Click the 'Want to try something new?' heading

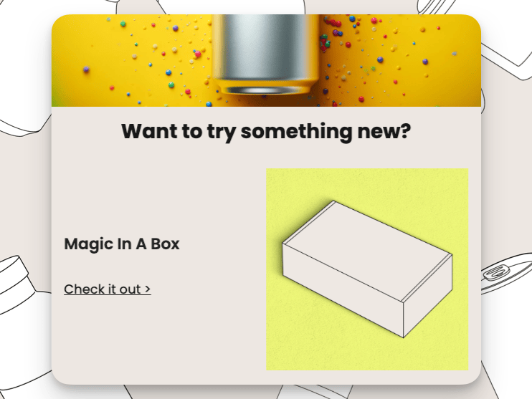[x=266, y=132]
